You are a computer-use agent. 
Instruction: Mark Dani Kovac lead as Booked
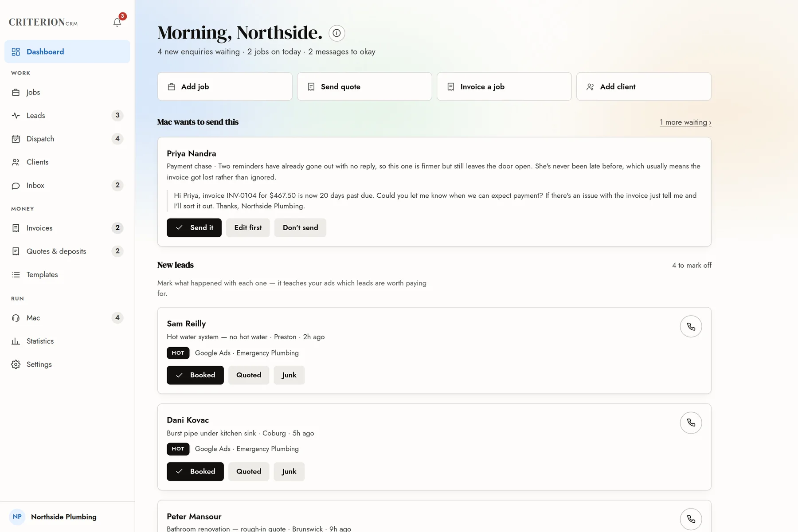pyautogui.click(x=195, y=471)
